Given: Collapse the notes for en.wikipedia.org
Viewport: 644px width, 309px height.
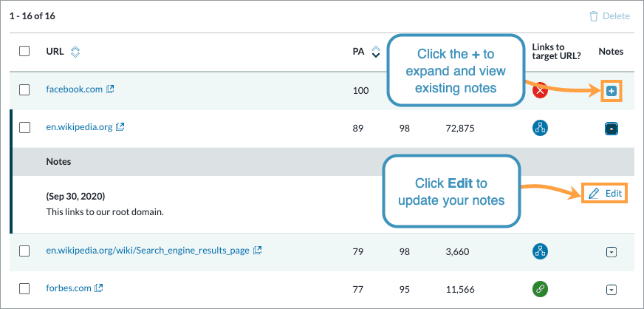Looking at the screenshot, I should coord(611,128).
